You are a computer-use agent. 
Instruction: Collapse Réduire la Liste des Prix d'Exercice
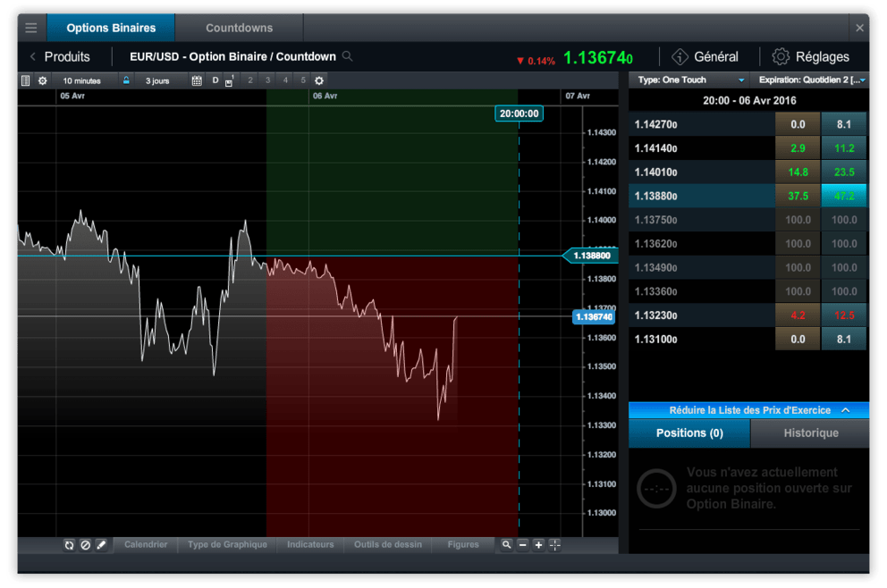749,410
